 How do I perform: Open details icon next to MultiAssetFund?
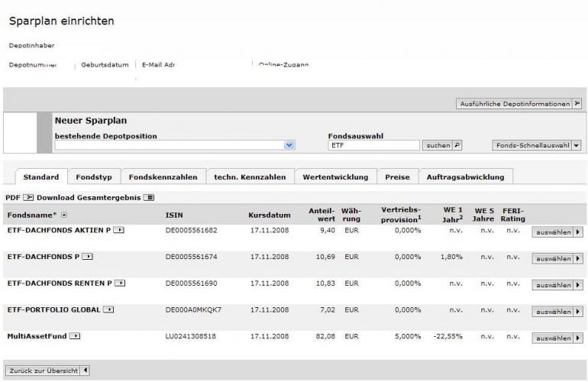point(76,335)
